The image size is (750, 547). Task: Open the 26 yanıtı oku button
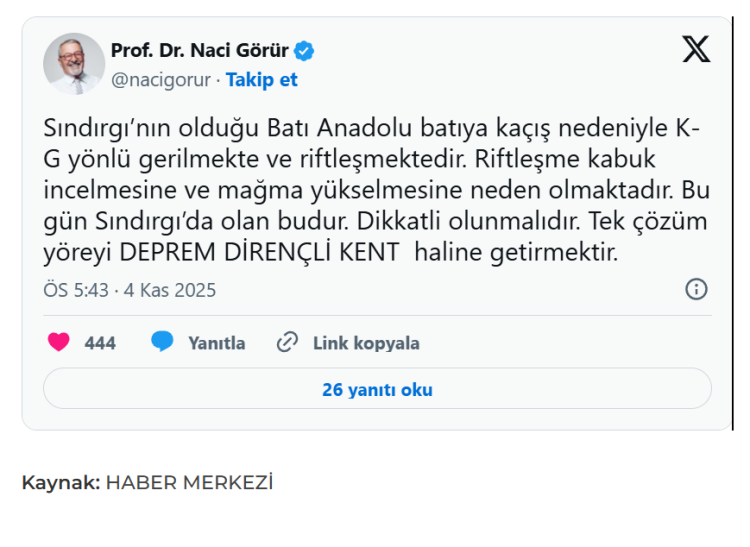[x=377, y=389]
